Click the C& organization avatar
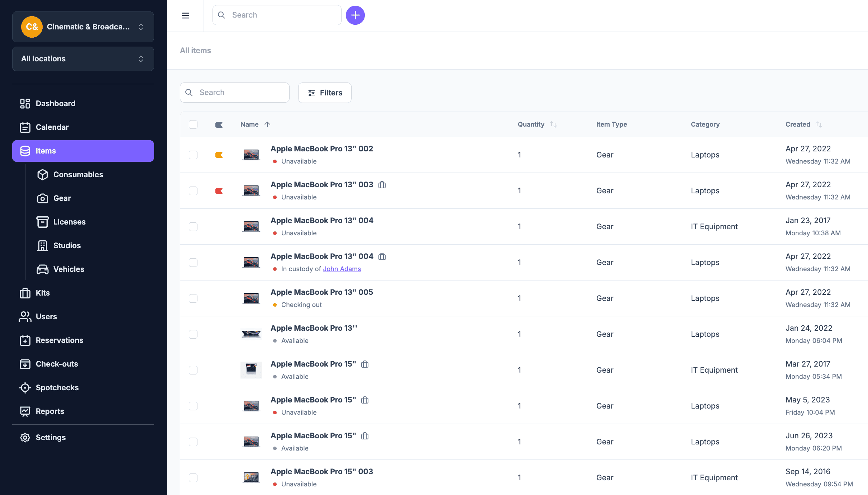Viewport: 868px width, 495px height. pyautogui.click(x=32, y=27)
